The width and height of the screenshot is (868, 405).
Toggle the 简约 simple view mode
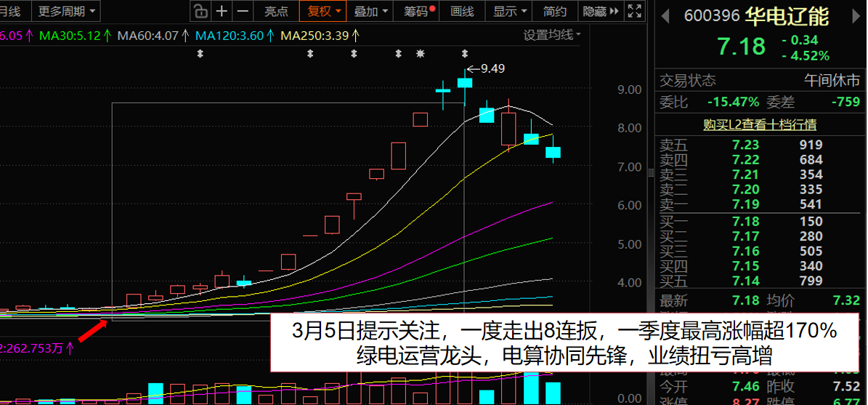555,11
